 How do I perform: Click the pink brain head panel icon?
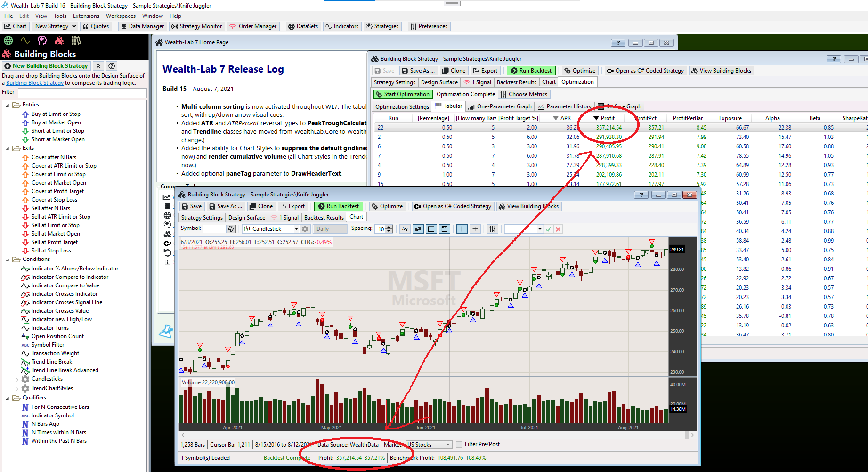[x=42, y=41]
